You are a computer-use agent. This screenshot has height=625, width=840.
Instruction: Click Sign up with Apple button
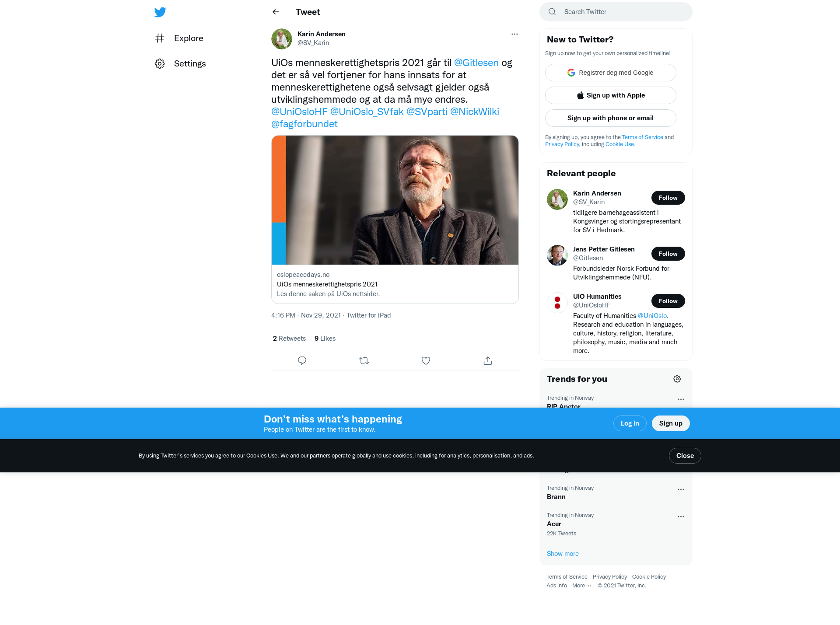click(610, 95)
